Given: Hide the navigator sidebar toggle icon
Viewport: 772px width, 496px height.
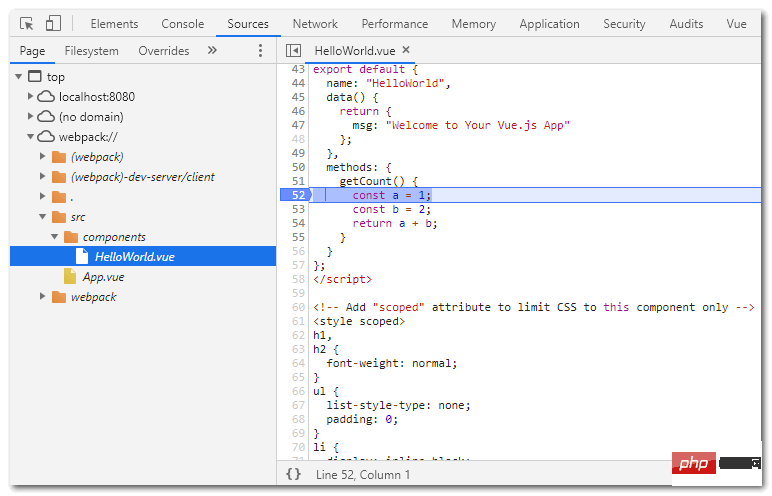Looking at the screenshot, I should point(293,50).
